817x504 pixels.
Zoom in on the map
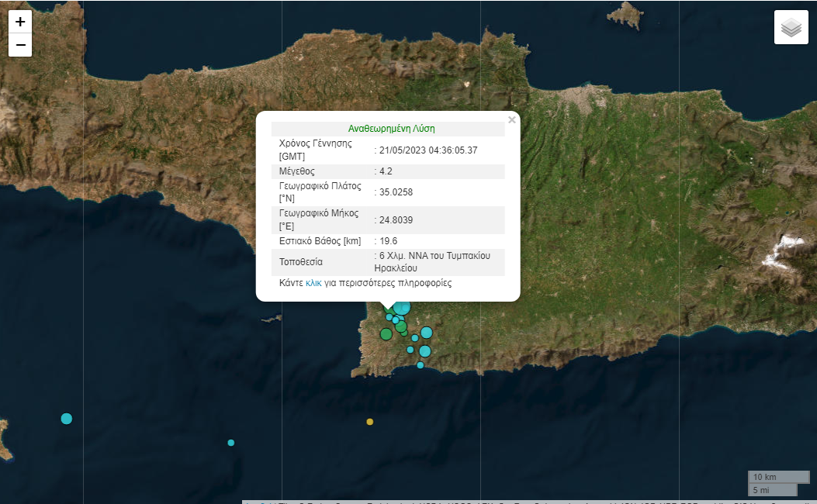tap(20, 22)
